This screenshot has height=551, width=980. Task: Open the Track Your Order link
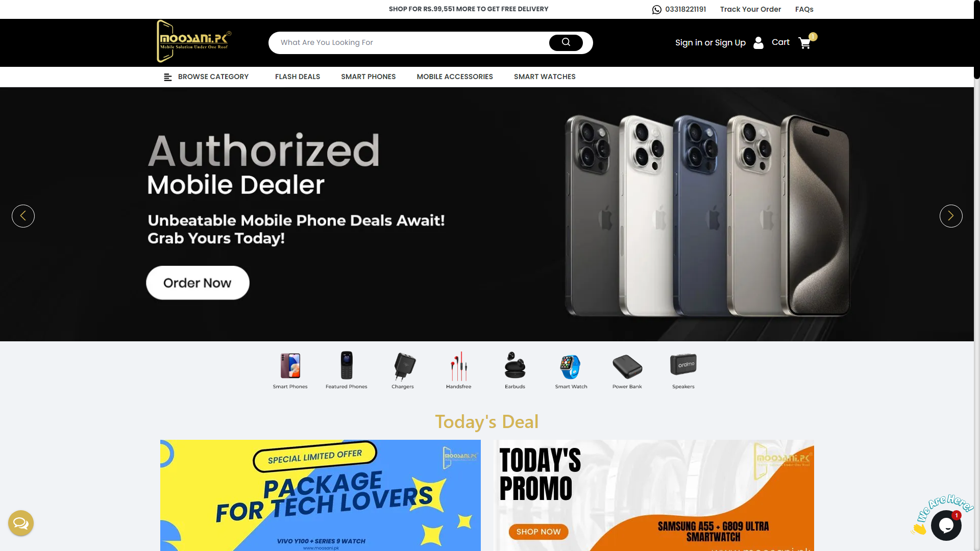coord(750,9)
